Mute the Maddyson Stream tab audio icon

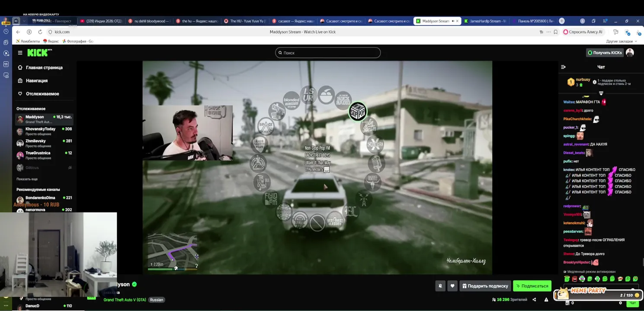pyautogui.click(x=453, y=21)
